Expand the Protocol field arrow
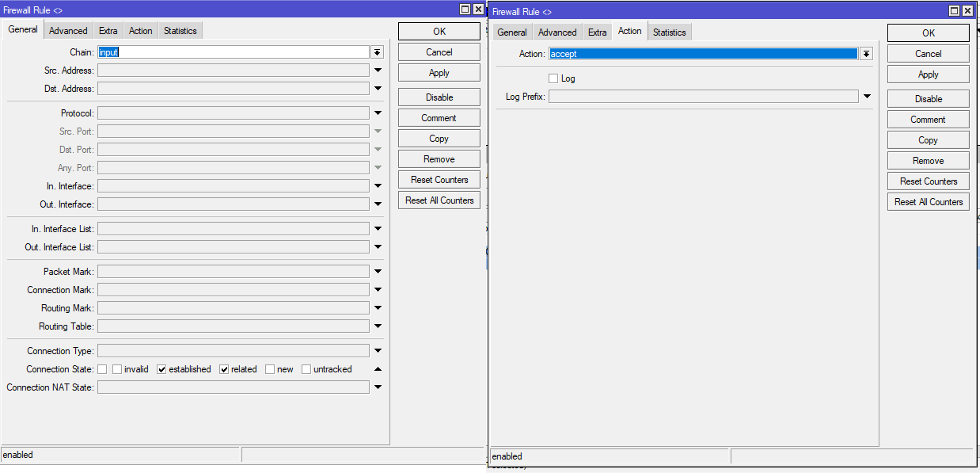This screenshot has width=980, height=473. (x=378, y=113)
